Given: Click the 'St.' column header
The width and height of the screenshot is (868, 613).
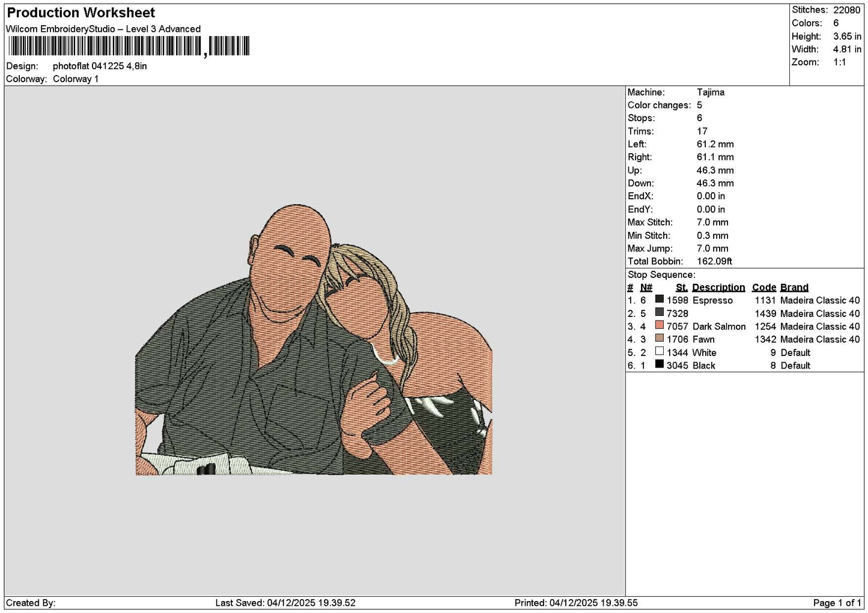Looking at the screenshot, I should point(682,288).
